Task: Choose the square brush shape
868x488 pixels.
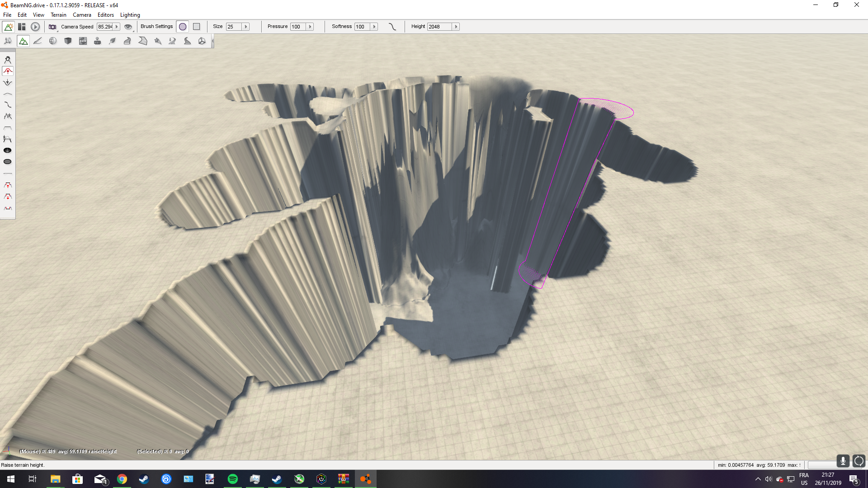Action: pos(197,27)
